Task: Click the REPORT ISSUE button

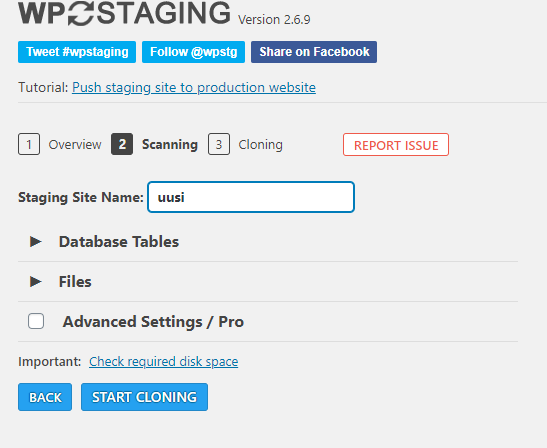Action: pos(396,144)
